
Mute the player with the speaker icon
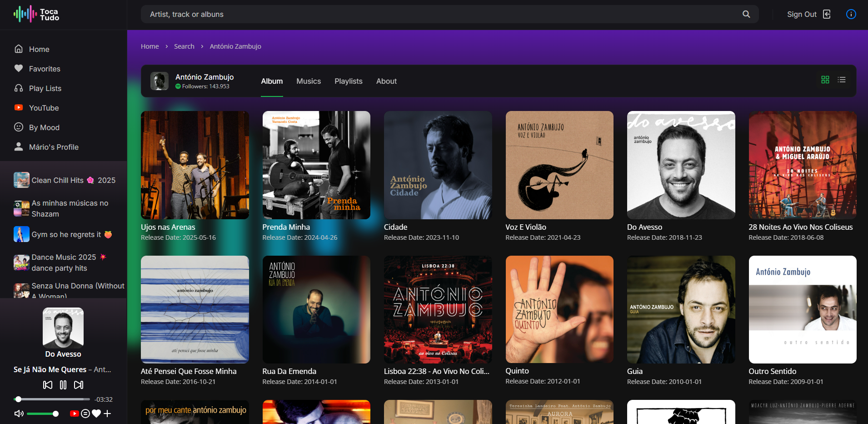tap(19, 414)
